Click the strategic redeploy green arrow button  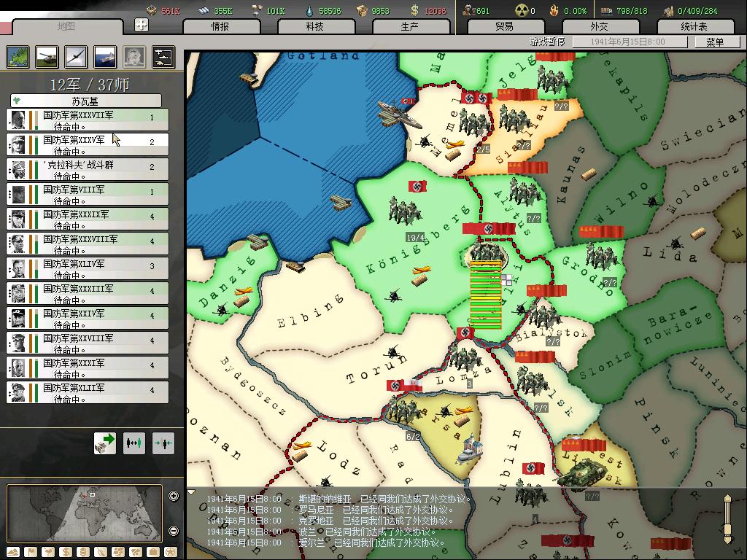(x=105, y=443)
